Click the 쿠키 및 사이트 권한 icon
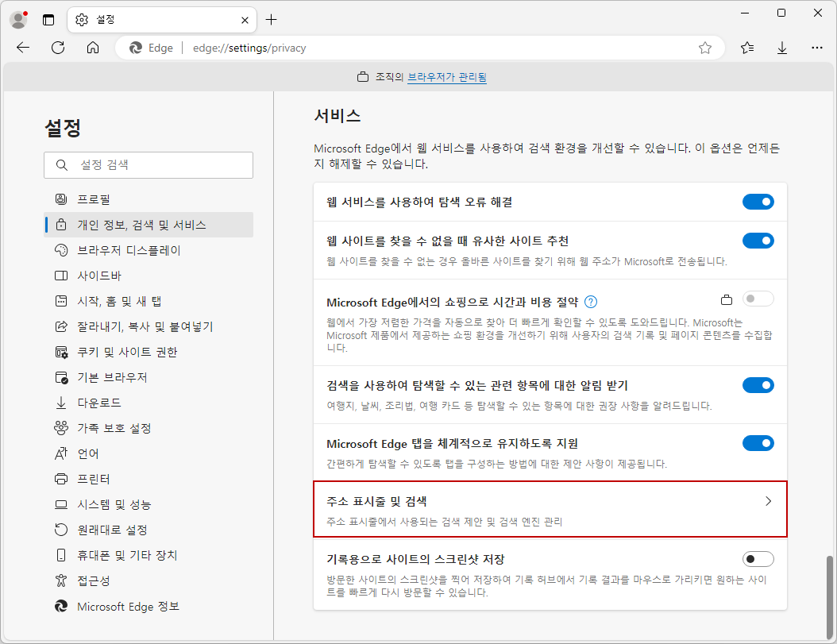The image size is (837, 644). 61,352
